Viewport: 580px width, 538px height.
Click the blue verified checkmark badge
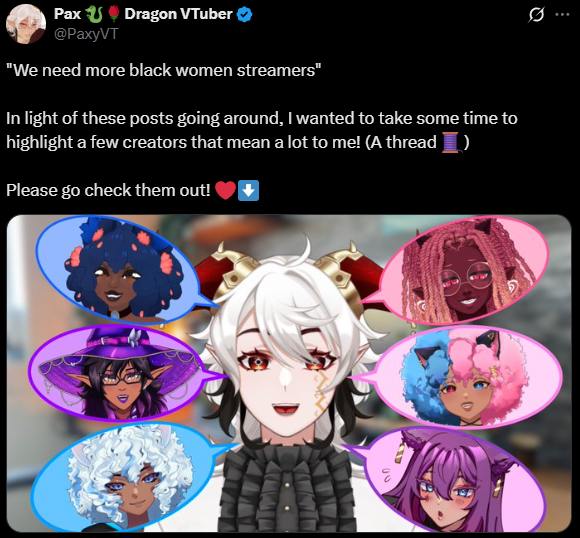click(x=244, y=14)
